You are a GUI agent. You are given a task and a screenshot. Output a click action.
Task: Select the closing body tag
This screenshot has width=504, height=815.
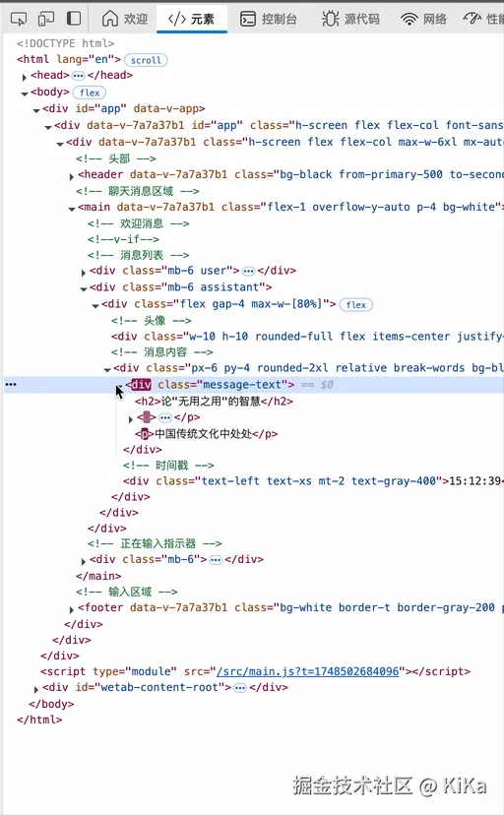(x=51, y=704)
